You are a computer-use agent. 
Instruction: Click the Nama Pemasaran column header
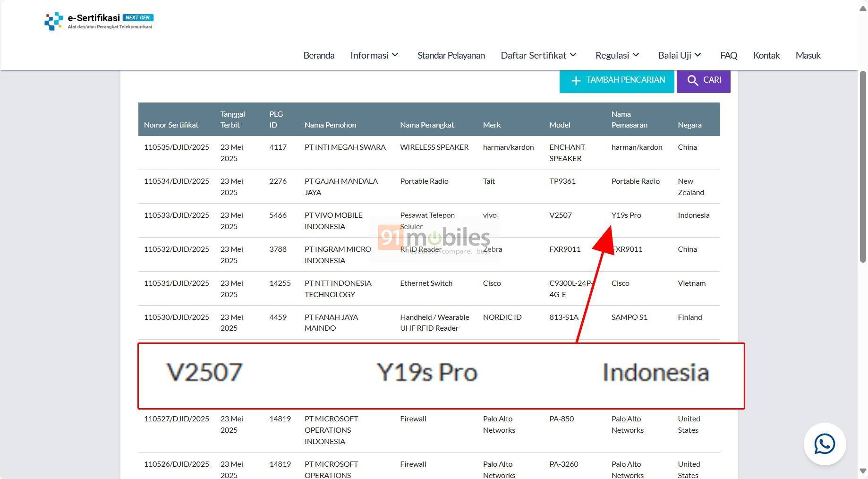(629, 119)
